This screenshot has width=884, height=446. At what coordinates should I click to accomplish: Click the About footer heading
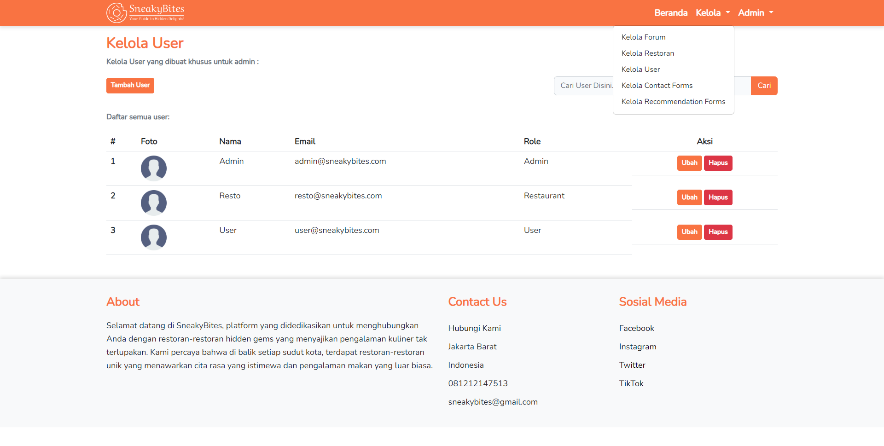pos(123,302)
